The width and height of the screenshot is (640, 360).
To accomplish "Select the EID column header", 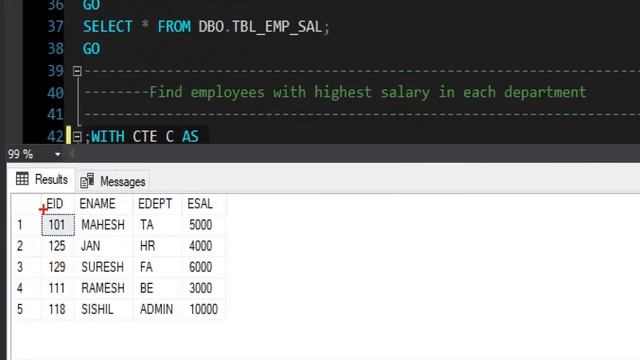I will click(58, 204).
